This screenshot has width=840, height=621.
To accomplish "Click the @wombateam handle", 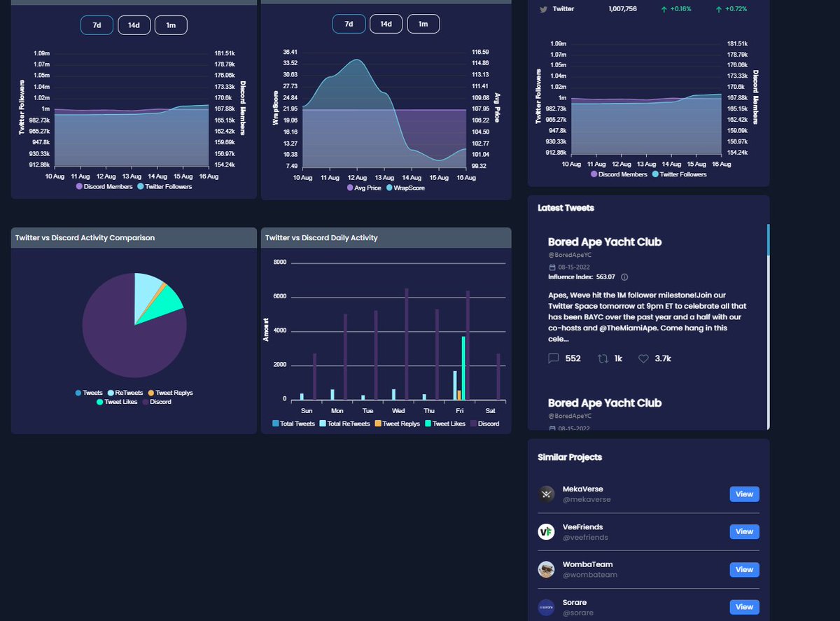I will [x=590, y=575].
